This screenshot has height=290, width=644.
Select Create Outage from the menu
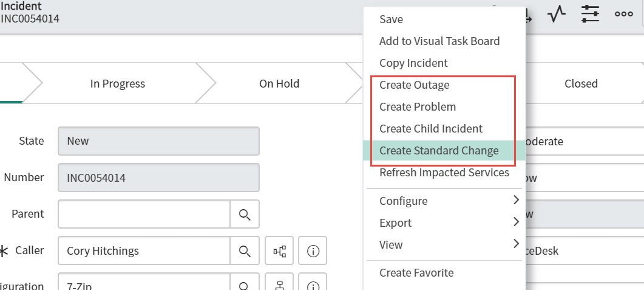click(x=415, y=85)
